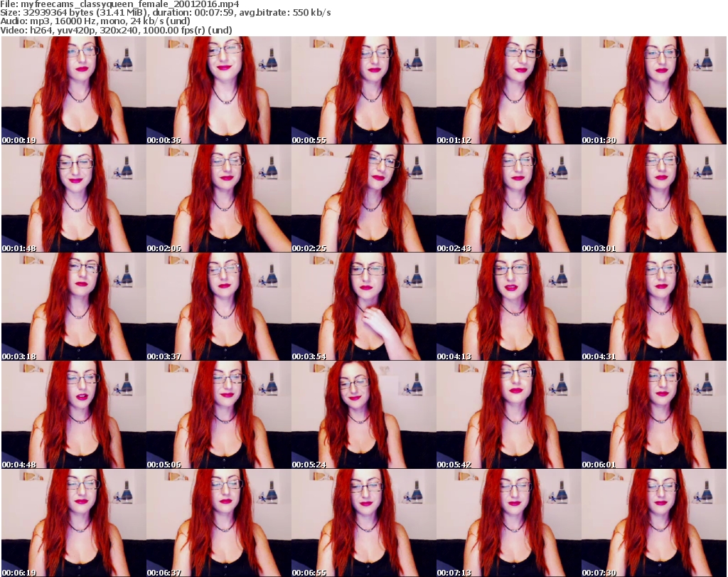Screen dimensions: 728x577
Task: Choose the video frame marked 00:06:01
Action: (x=654, y=415)
